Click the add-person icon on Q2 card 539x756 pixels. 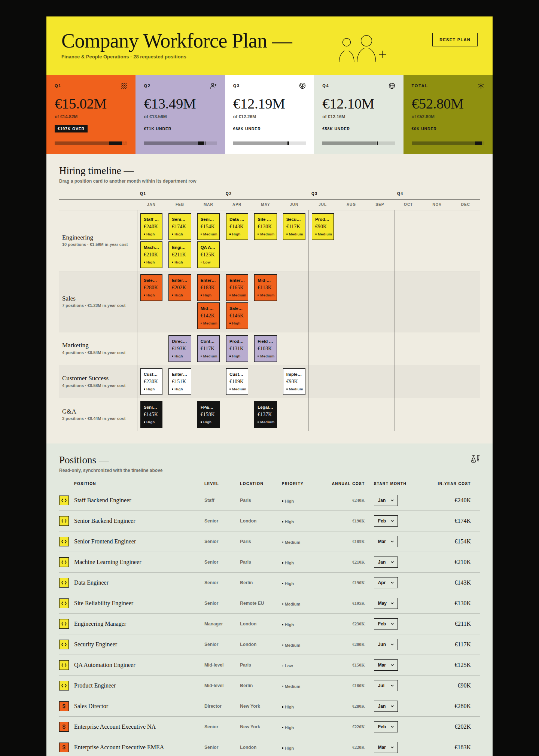213,86
